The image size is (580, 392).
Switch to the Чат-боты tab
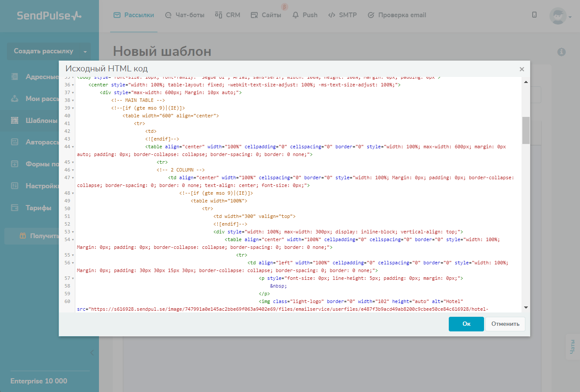[185, 15]
